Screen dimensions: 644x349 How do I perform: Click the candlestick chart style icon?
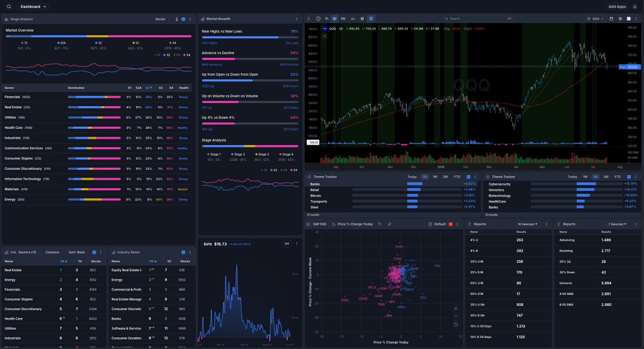(x=362, y=18)
